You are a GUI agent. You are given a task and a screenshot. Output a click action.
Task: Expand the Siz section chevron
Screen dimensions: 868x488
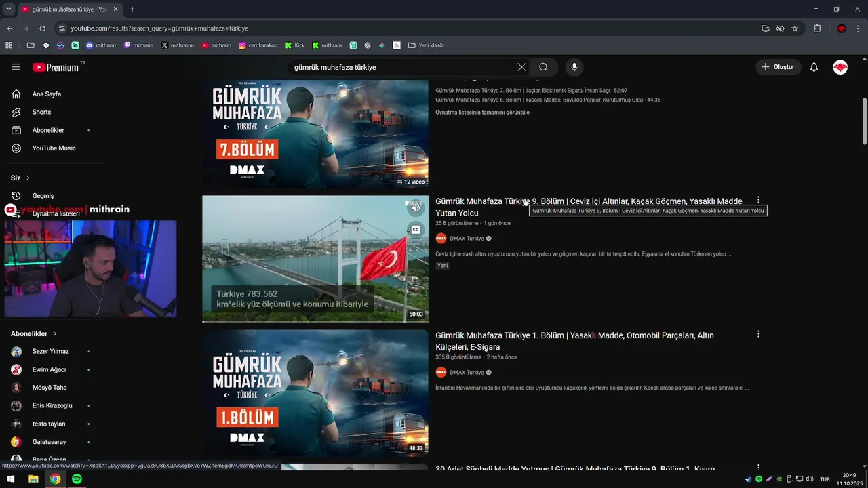click(x=28, y=178)
